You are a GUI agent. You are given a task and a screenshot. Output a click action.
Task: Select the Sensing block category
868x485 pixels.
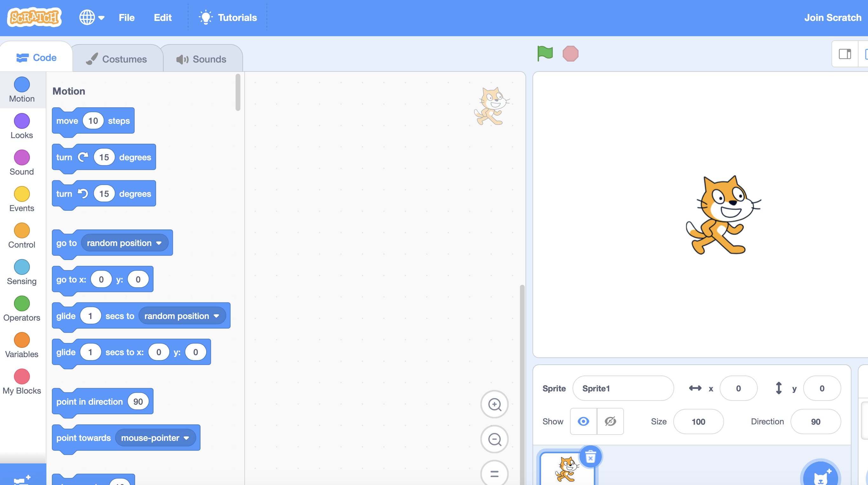pos(22,272)
